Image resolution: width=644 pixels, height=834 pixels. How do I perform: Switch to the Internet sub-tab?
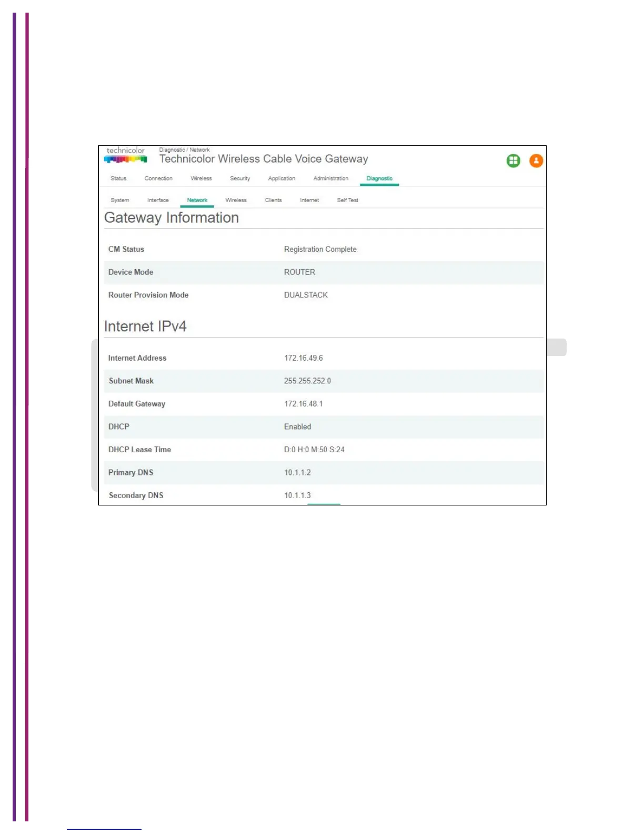(309, 200)
